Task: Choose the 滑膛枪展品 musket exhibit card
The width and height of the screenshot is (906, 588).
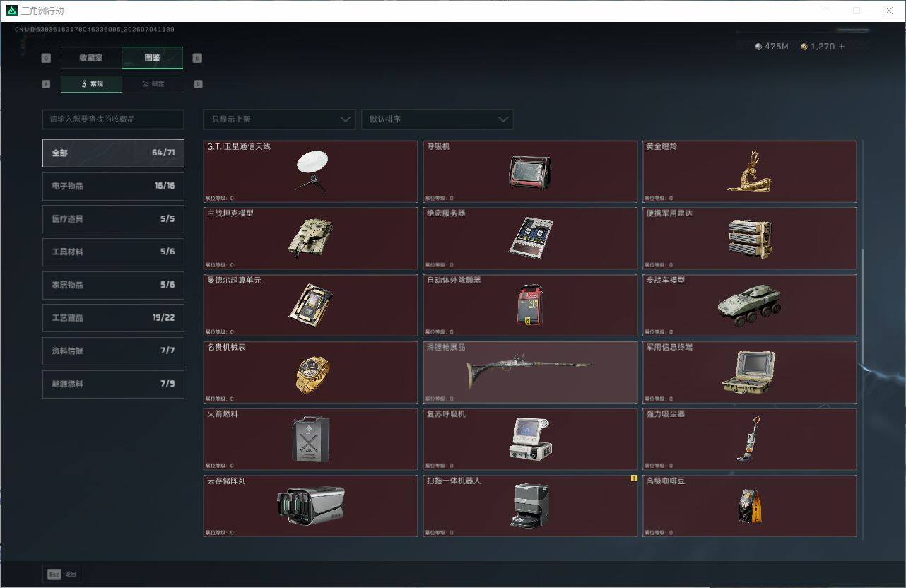Action: pos(530,372)
